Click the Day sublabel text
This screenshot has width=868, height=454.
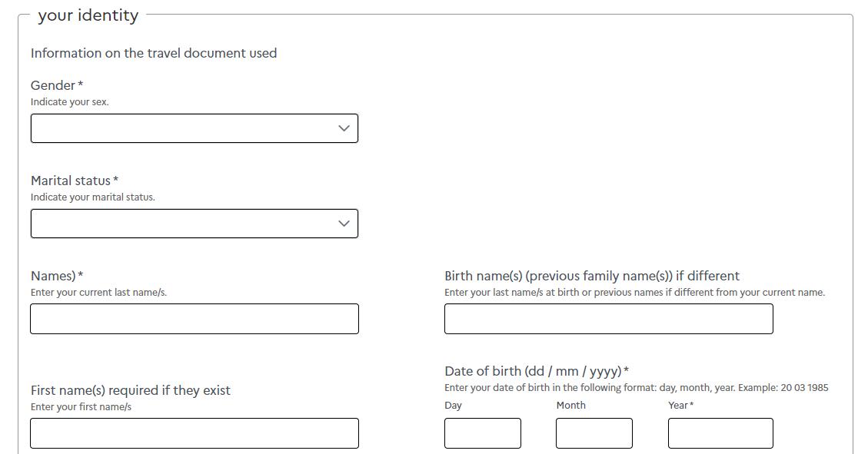[453, 405]
